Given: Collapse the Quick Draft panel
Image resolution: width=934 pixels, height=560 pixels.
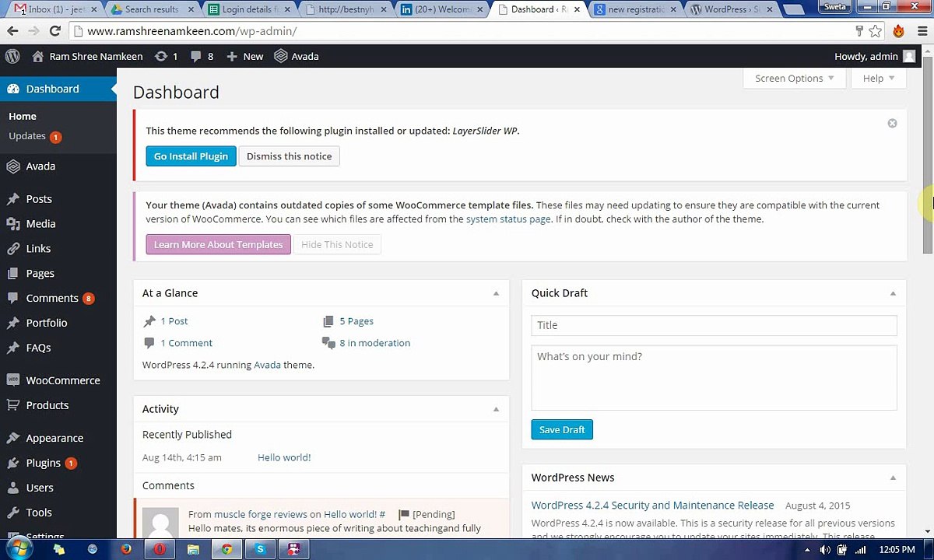Looking at the screenshot, I should (893, 293).
